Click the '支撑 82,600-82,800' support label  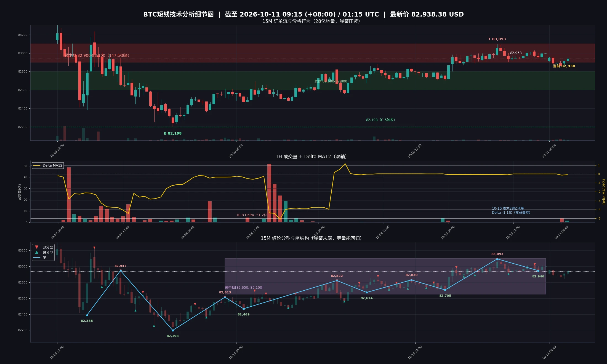331,81
